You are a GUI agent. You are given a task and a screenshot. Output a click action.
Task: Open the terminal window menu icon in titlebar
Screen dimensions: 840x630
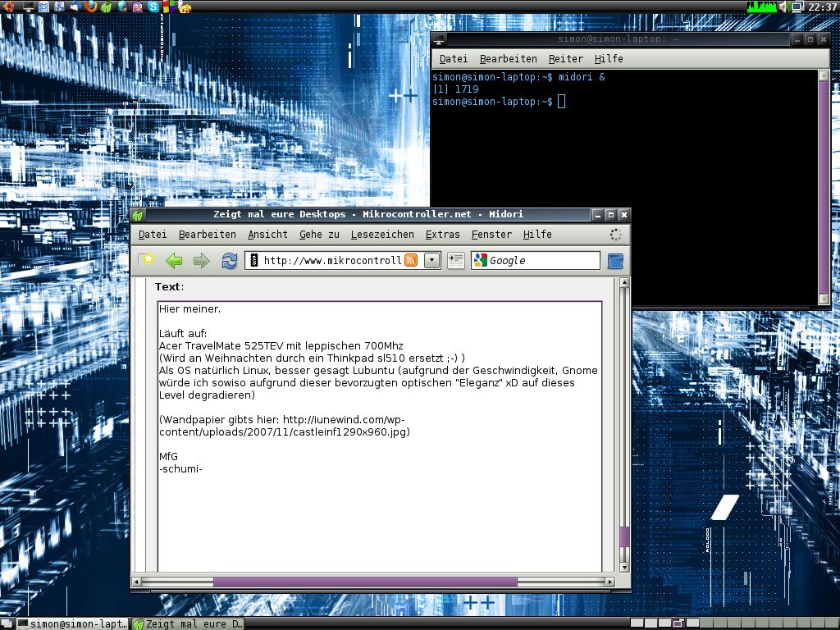click(x=439, y=39)
